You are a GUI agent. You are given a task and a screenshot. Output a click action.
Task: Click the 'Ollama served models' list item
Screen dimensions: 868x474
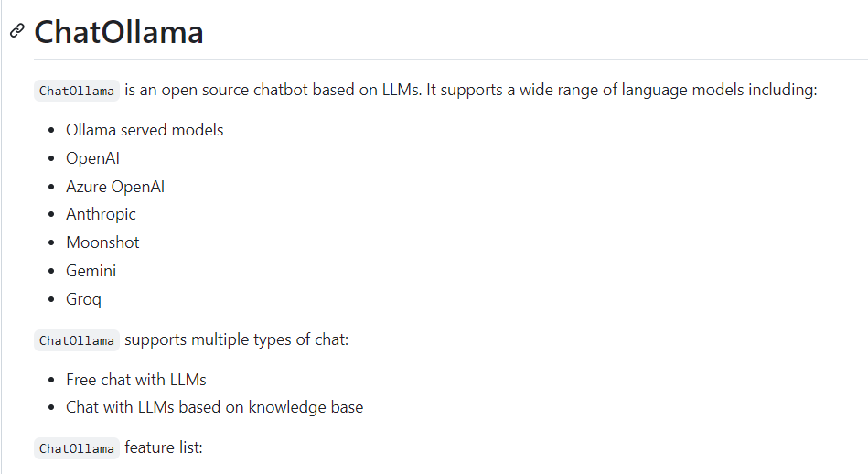coord(145,130)
